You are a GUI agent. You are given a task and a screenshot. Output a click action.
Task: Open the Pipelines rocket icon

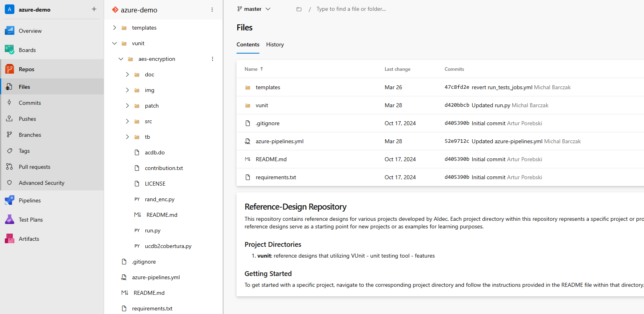(10, 200)
